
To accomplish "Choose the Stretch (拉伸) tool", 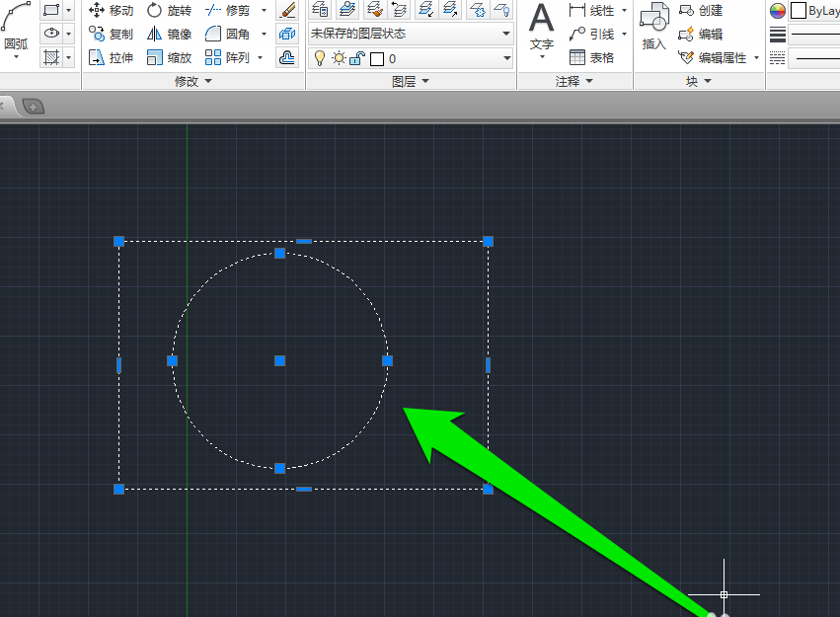I will tap(111, 58).
